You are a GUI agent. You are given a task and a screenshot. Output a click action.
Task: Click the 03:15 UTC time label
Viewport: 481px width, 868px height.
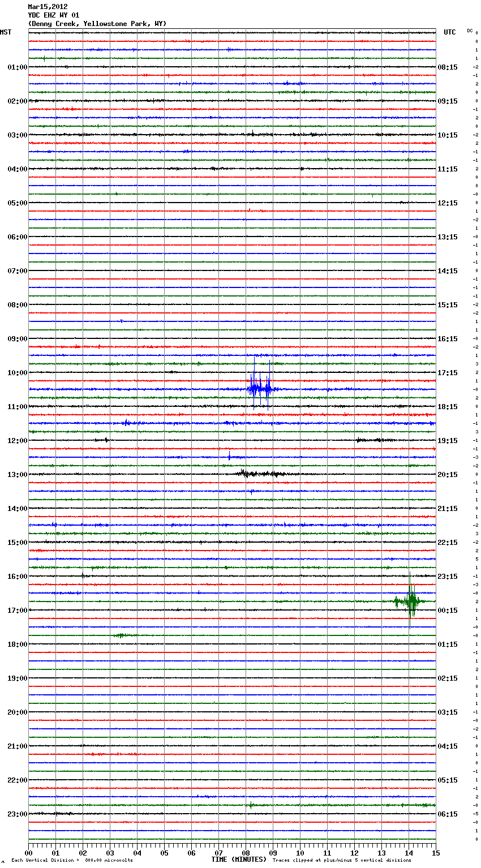pos(448,712)
